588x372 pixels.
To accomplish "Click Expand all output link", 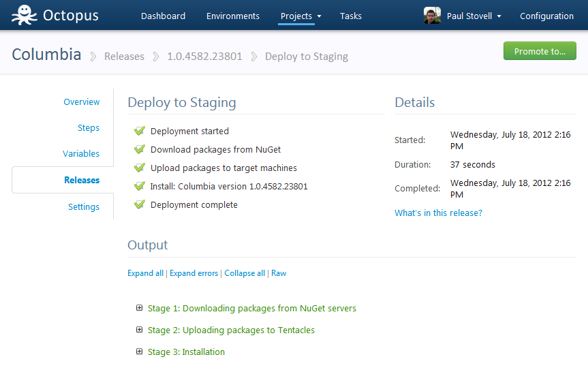I will tap(145, 273).
